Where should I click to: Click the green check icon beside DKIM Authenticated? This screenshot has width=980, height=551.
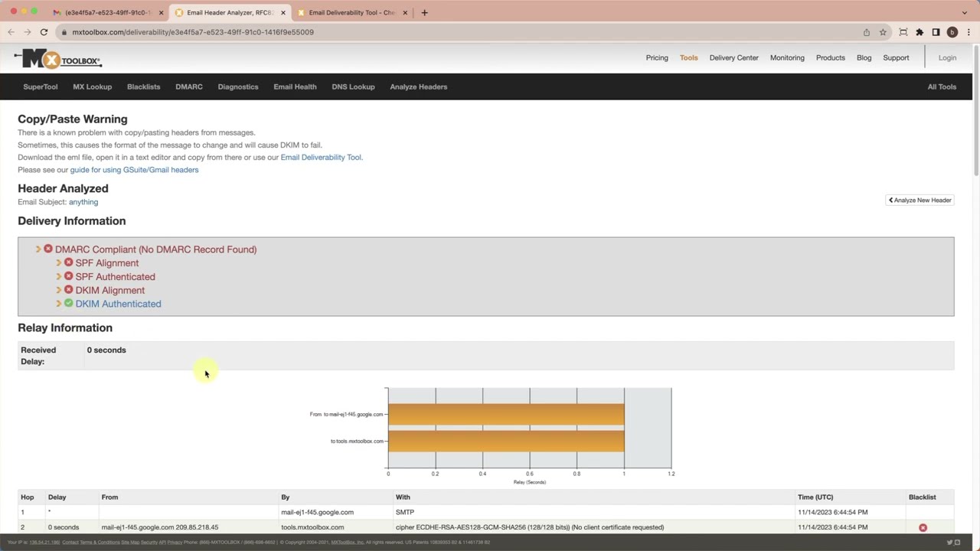click(x=68, y=304)
